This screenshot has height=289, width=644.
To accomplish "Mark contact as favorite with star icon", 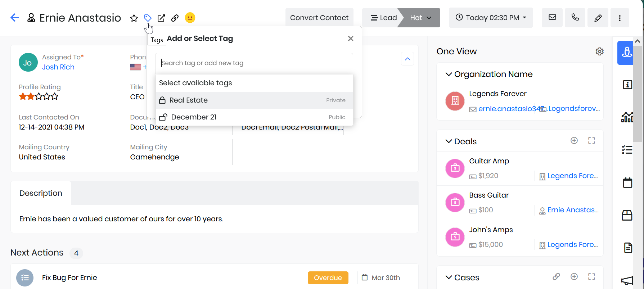I will click(x=134, y=18).
